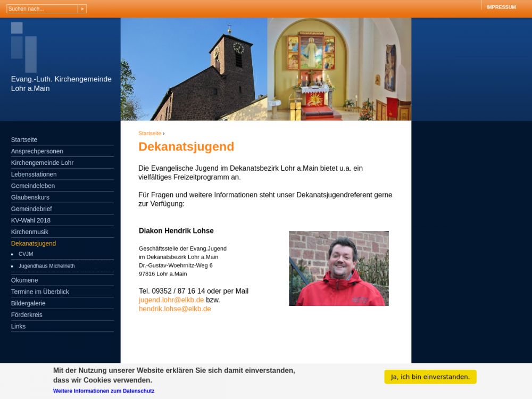
Task: Open the Gemeindebrief page
Action: 31,209
